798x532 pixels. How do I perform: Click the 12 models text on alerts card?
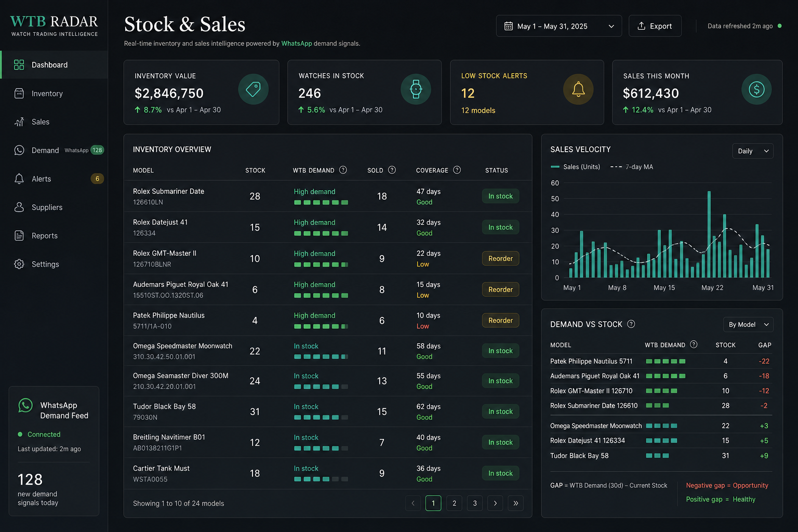coord(478,110)
